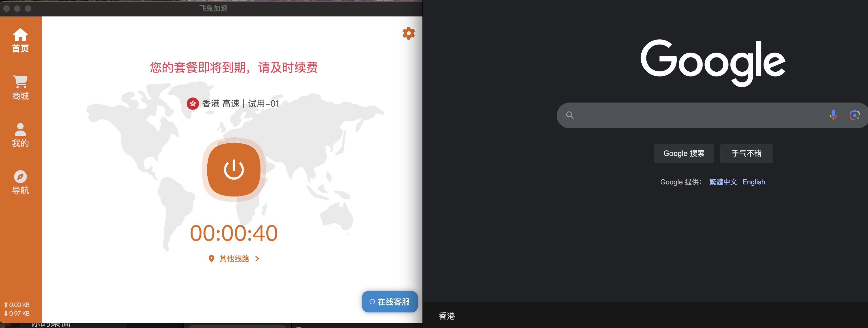868x328 pixels.
Task: Open the 在线客服 online support button
Action: pos(389,302)
